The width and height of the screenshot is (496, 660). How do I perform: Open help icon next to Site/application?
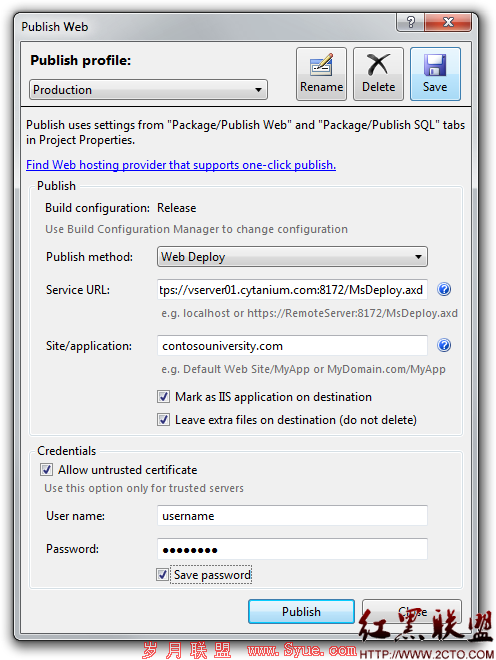click(444, 345)
